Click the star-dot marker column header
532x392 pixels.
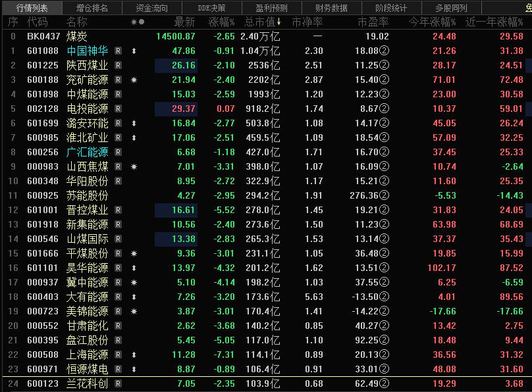[138, 22]
